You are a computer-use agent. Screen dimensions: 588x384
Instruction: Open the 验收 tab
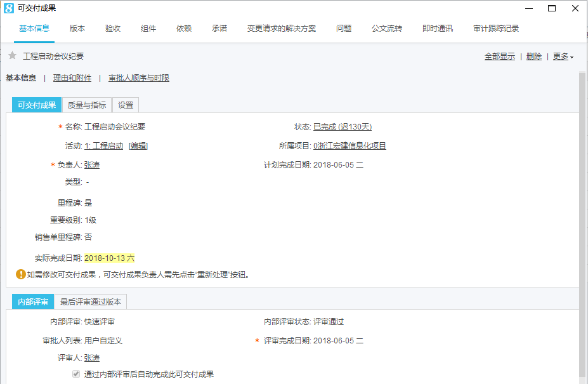[x=113, y=29]
